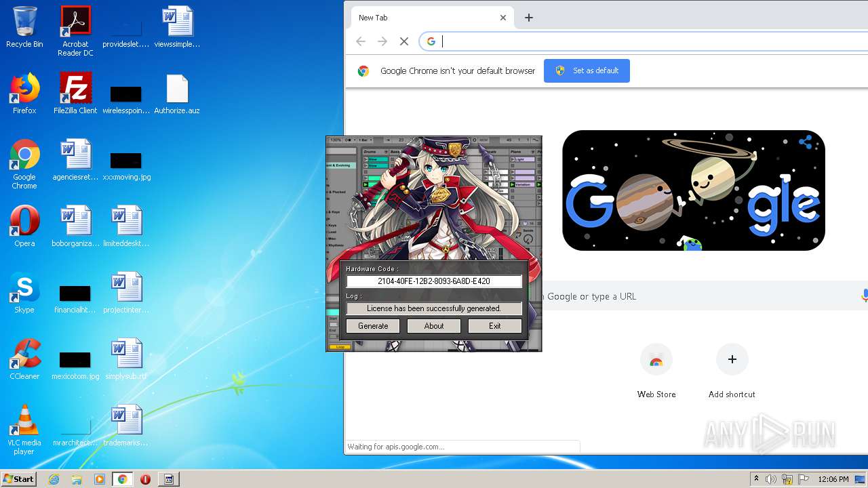Screen dimensions: 868x488
Task: Click Chrome forward navigation arrow
Action: (382, 41)
